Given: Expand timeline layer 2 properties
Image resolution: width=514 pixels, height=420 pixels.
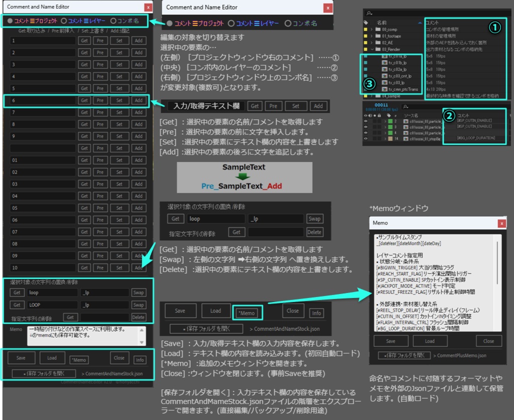Looking at the screenshot, I should (385, 121).
